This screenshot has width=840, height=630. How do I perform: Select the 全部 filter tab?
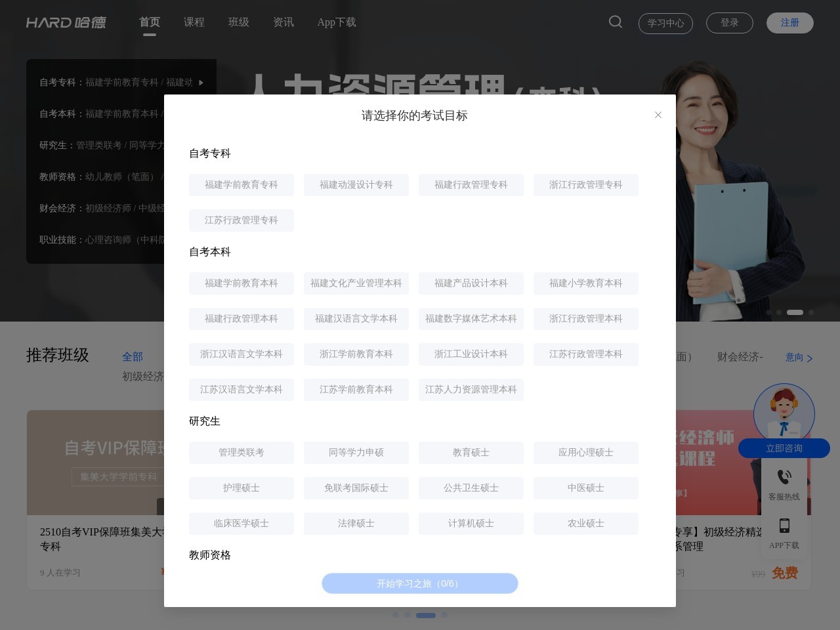click(x=133, y=356)
